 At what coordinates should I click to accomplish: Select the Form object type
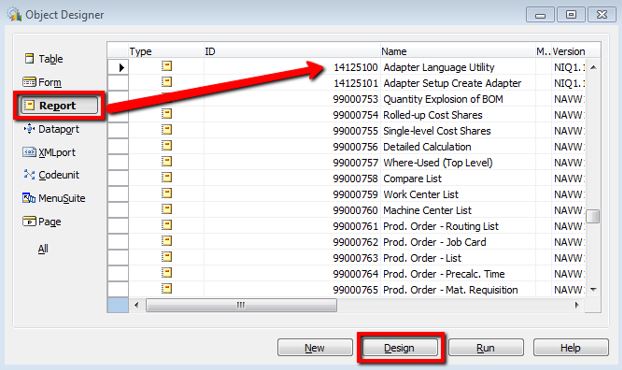point(42,82)
